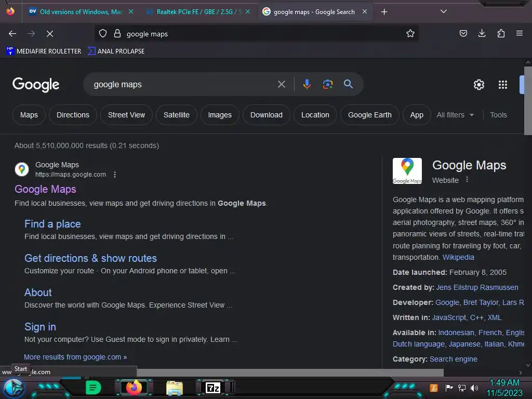Filter results by Maps chip
The width and height of the screenshot is (532, 399).
coord(29,115)
